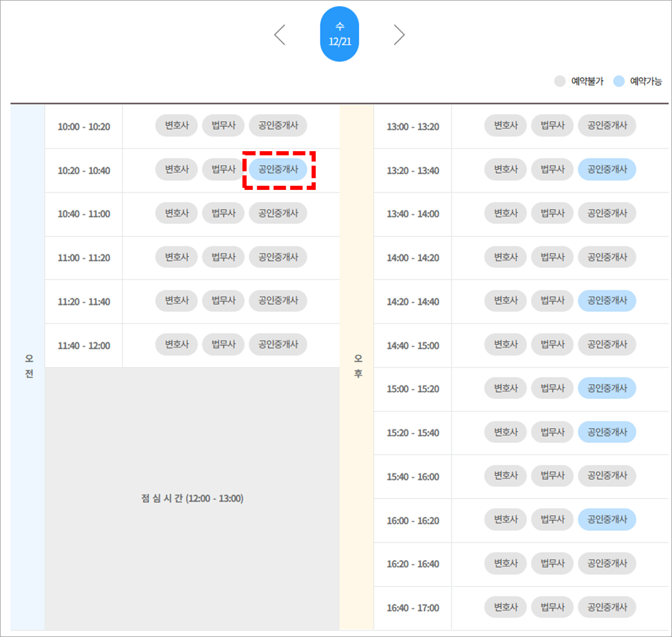The width and height of the screenshot is (672, 637).
Task: Select 변호사 at 13:00-13:20
Action: point(505,125)
